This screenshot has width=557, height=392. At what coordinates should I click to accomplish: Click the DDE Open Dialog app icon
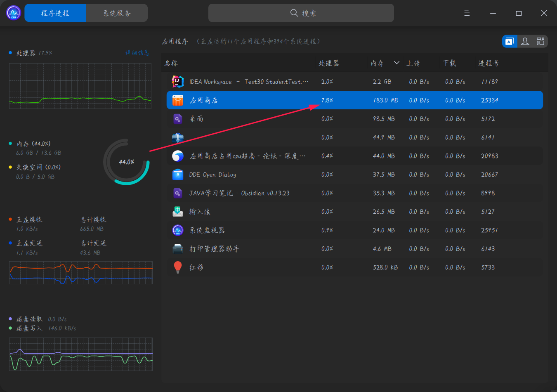pos(177,174)
